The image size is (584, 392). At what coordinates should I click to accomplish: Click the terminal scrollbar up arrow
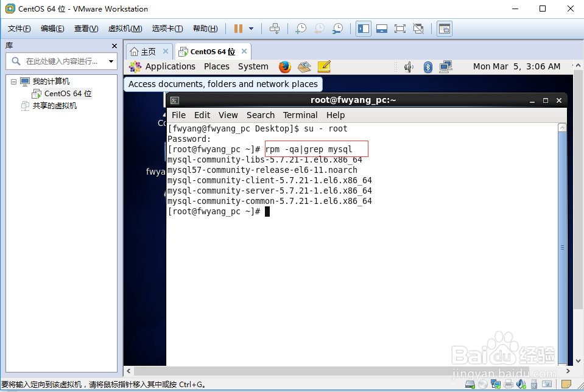point(562,128)
